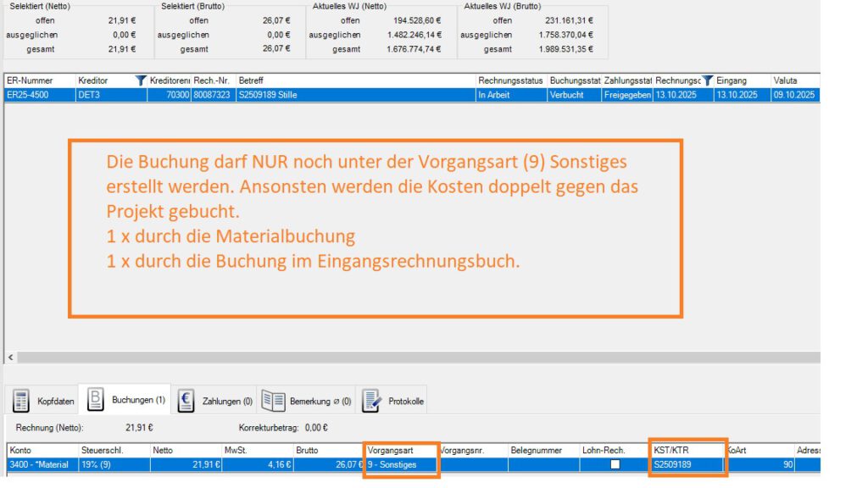Click the Euro icon for Zahlungen

pos(186,400)
